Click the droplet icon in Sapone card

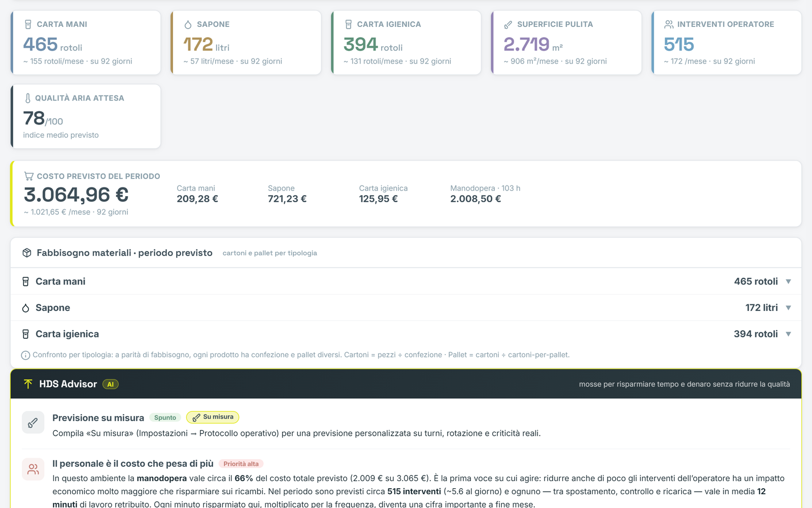pos(188,24)
